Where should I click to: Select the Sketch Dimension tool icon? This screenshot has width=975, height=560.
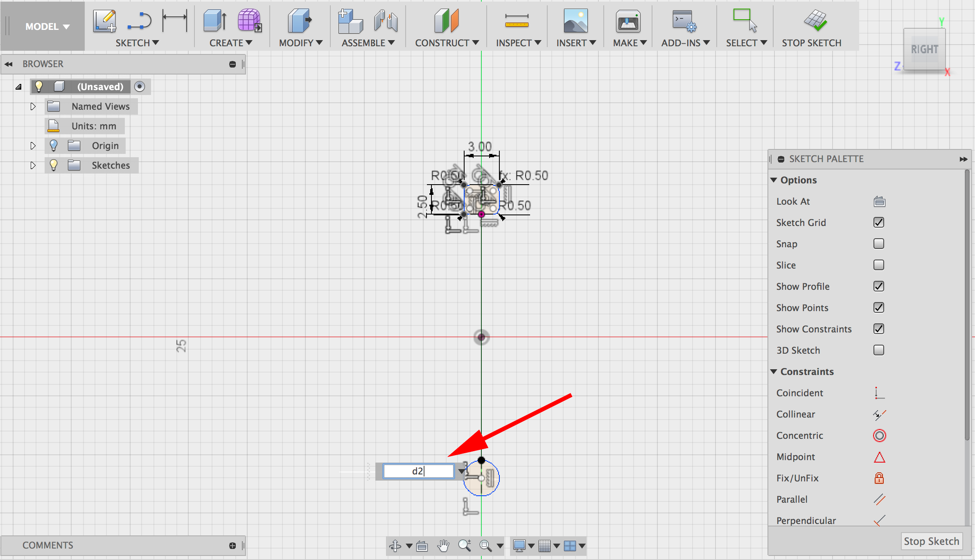coord(175,20)
